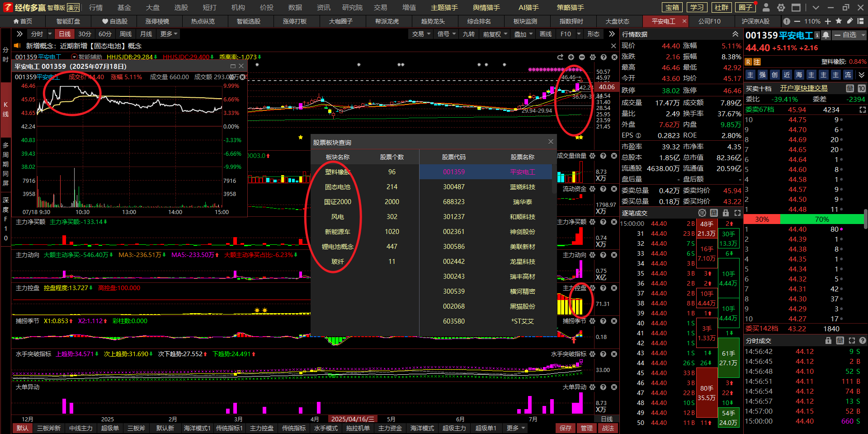868x434 pixels.
Task: Toggle the 强 label badge
Action: [762, 75]
